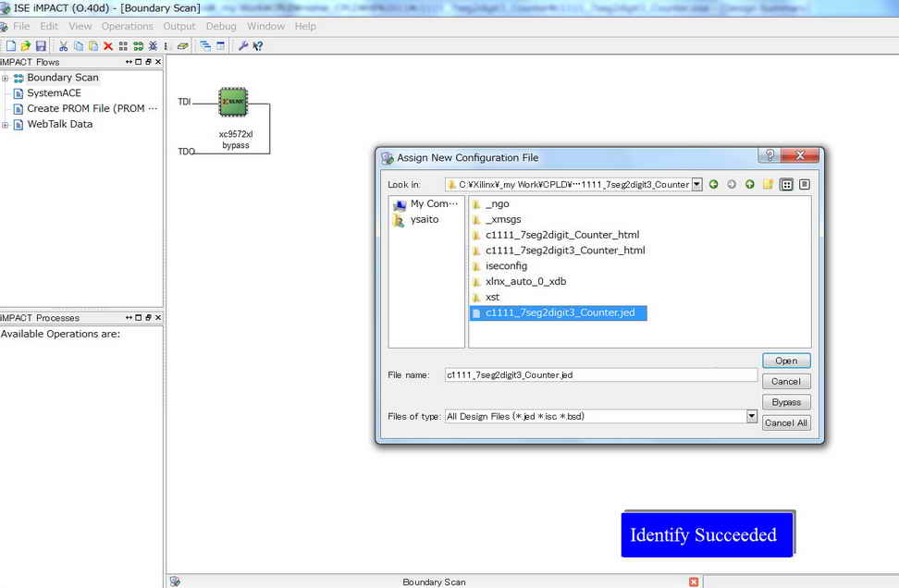Image resolution: width=899 pixels, height=588 pixels.
Task: Open the Edit menu
Action: pyautogui.click(x=49, y=27)
